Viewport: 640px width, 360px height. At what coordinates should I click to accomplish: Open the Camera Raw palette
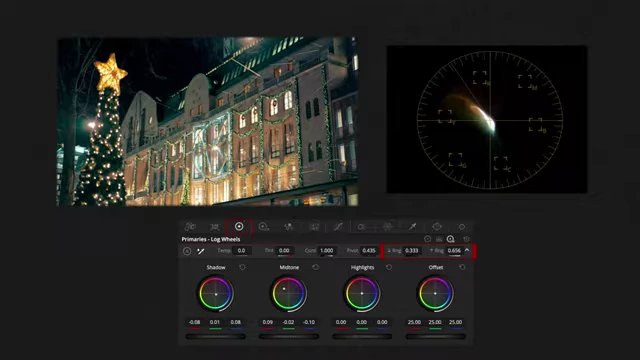coord(190,227)
